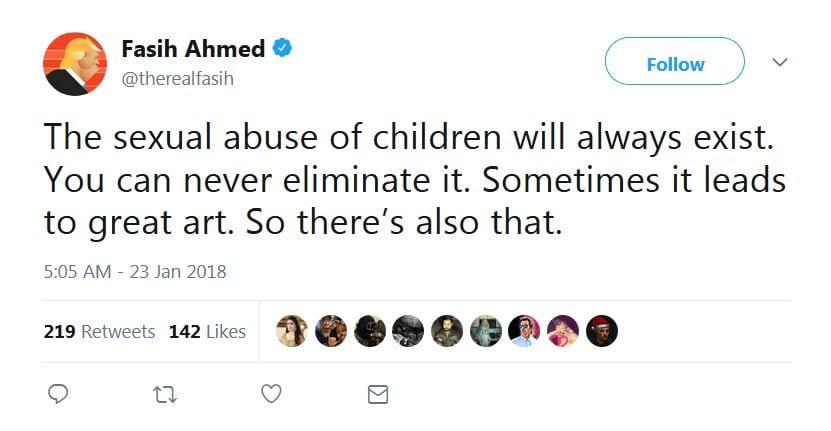
Task: Click the @therealfasih handle
Action: click(x=177, y=79)
